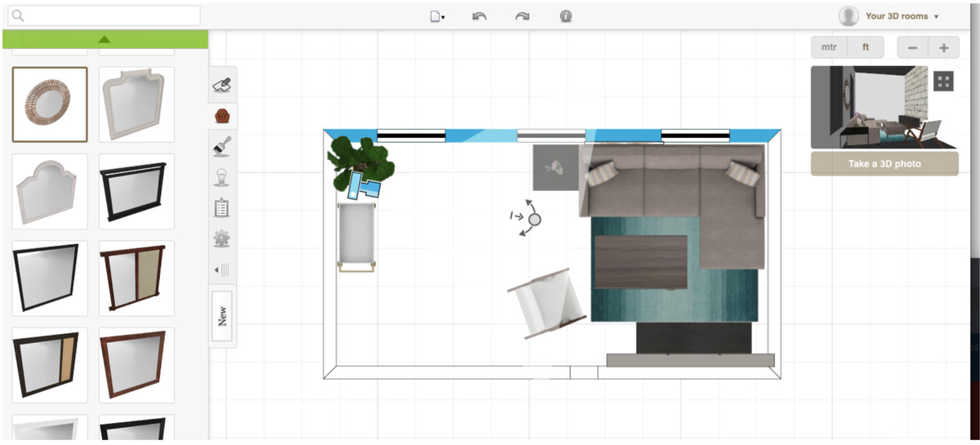The width and height of the screenshot is (980, 445).
Task: Open the file document dropdown menu
Action: [x=438, y=16]
